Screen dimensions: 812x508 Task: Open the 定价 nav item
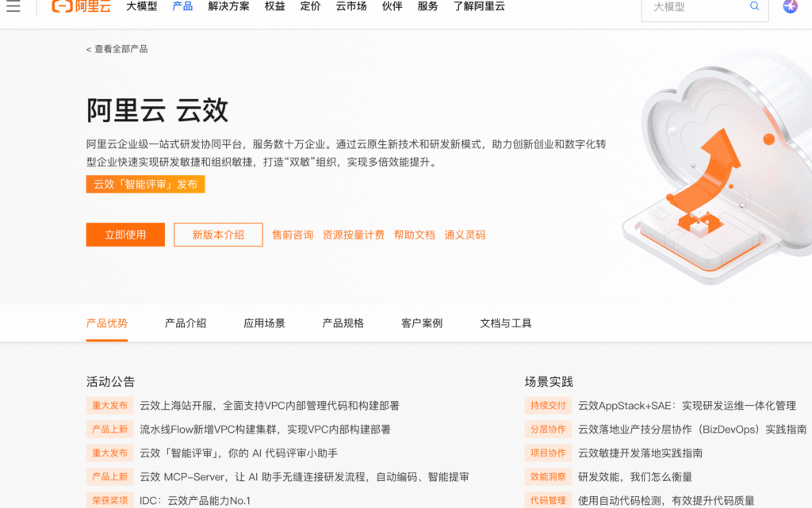pyautogui.click(x=310, y=6)
